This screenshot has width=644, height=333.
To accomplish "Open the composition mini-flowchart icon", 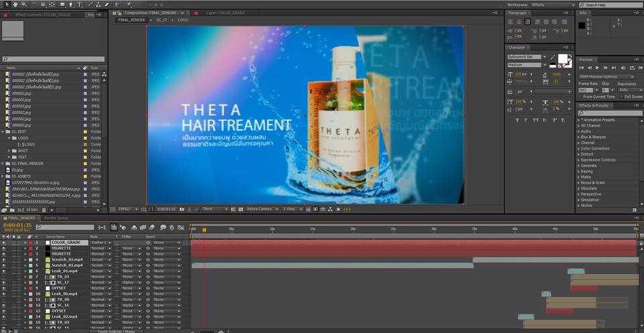I will point(102,227).
